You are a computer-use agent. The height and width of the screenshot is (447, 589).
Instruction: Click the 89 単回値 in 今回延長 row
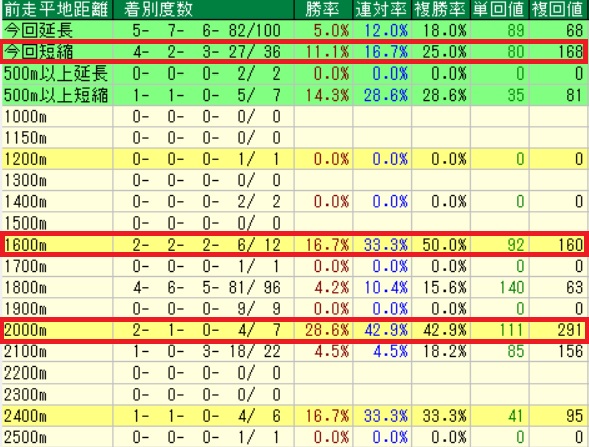(x=515, y=30)
